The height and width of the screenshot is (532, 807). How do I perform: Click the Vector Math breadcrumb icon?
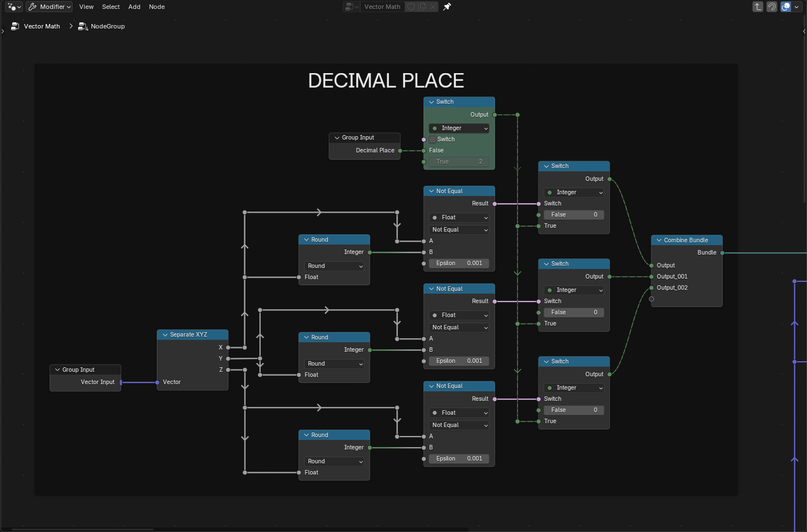click(15, 26)
